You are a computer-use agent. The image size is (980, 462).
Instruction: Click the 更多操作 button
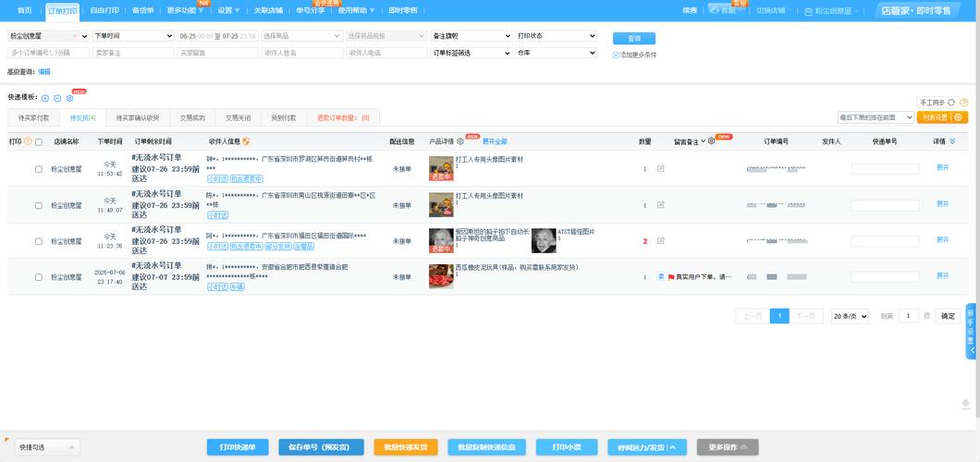click(728, 447)
